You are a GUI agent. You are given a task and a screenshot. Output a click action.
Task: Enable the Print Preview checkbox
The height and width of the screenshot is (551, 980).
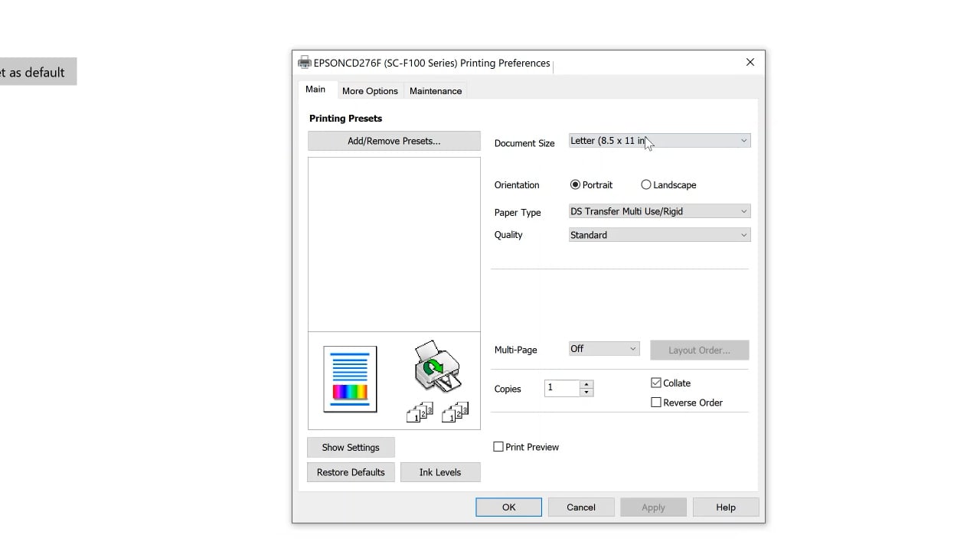[498, 447]
